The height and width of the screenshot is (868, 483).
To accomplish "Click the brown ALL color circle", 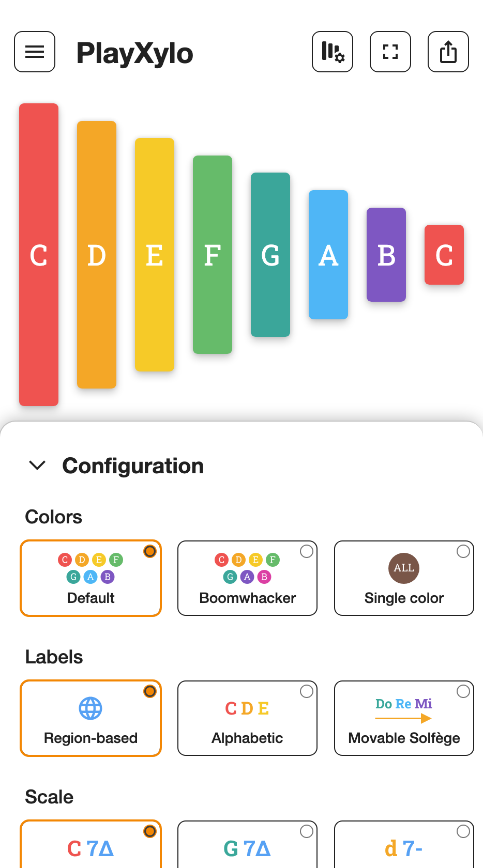I will 404,568.
